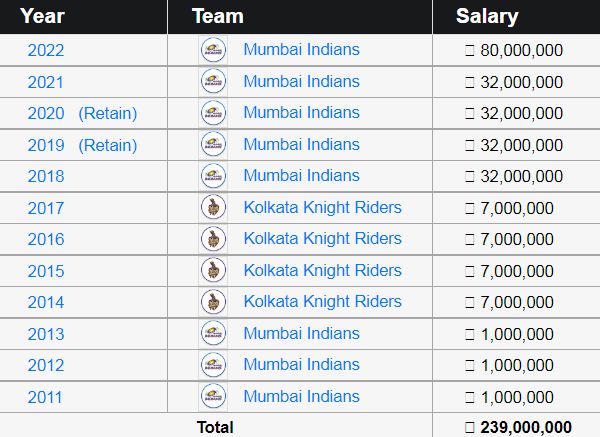Follow the 2019 season link
Viewport: 600px width, 437px height.
[46, 145]
